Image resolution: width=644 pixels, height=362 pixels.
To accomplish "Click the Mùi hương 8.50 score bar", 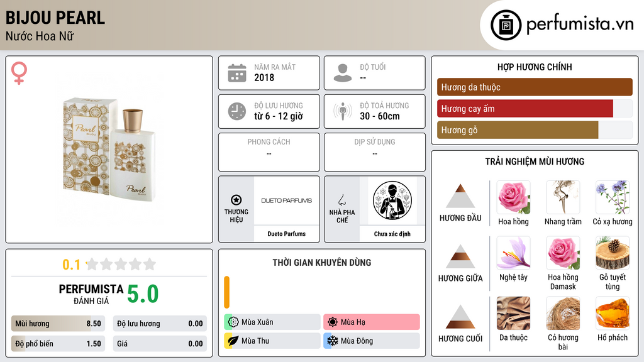I will (58, 324).
